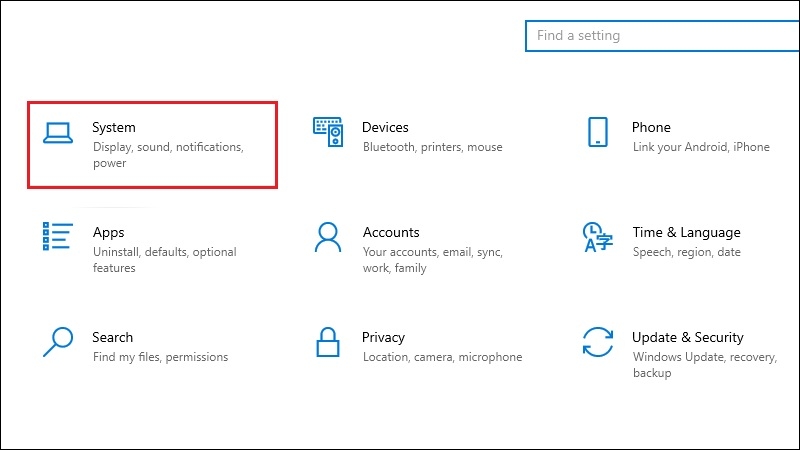Open the Accounts settings title
Screen dimensions: 800x450
(391, 232)
